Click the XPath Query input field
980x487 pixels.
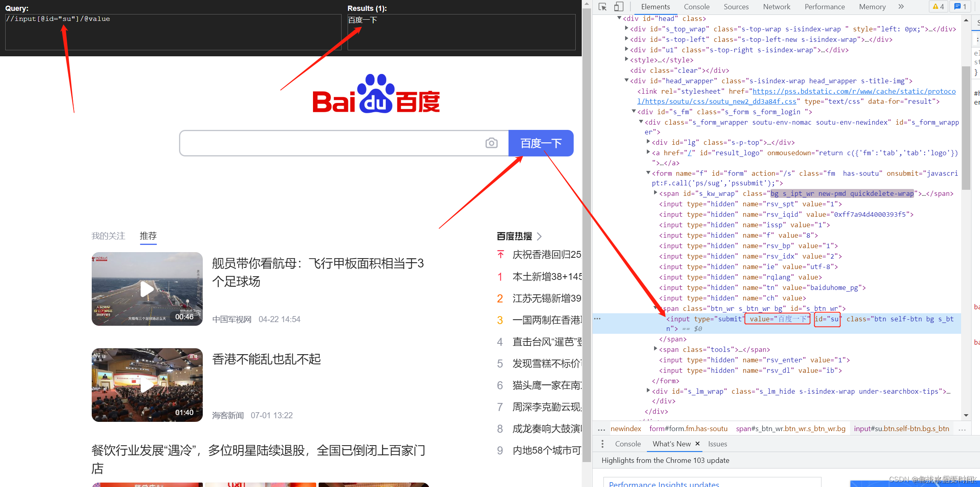point(173,32)
